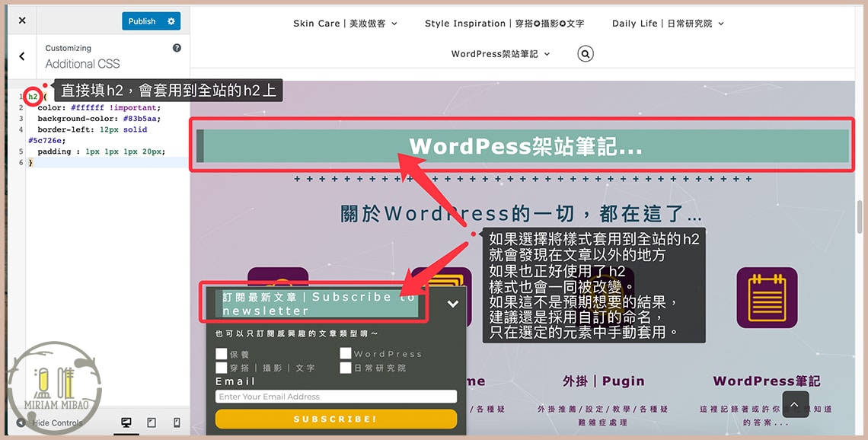The height and width of the screenshot is (440, 868).
Task: Open Skin Care menu item
Action: (340, 24)
